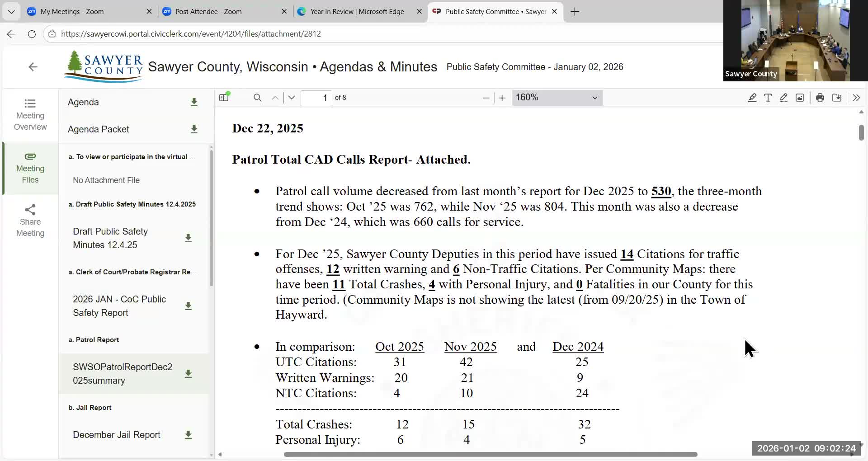
Task: Zoom in the PDF document
Action: click(502, 98)
